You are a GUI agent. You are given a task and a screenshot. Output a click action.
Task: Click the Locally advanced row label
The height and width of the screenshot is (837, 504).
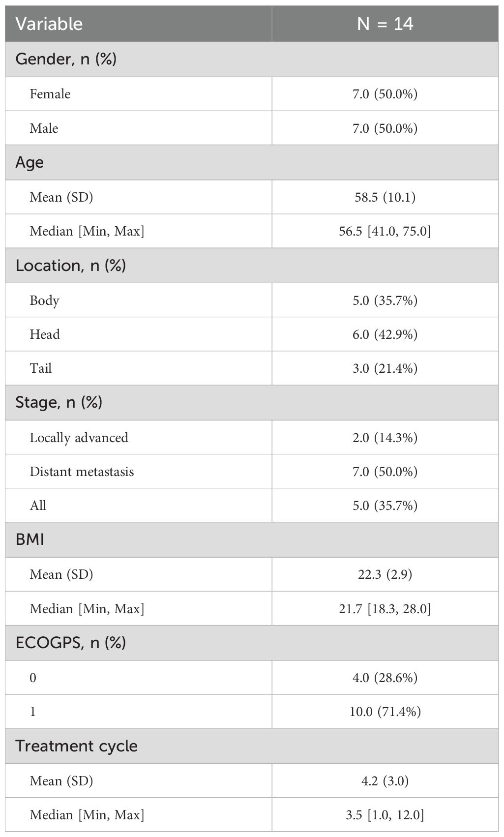[x=79, y=438]
